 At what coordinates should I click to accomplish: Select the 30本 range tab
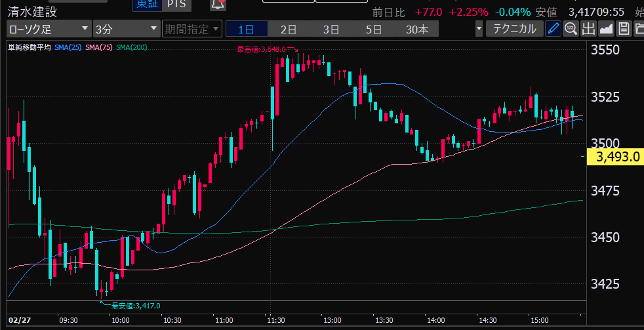coord(417,29)
